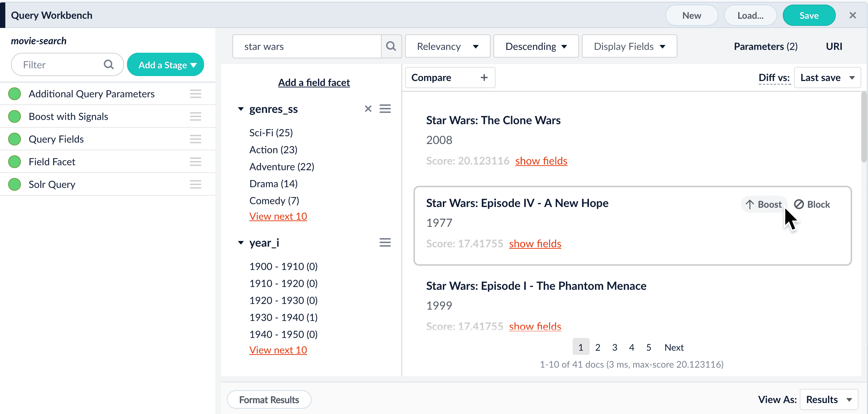Click the Save button
Viewport: 868px width, 414px height.
(809, 16)
